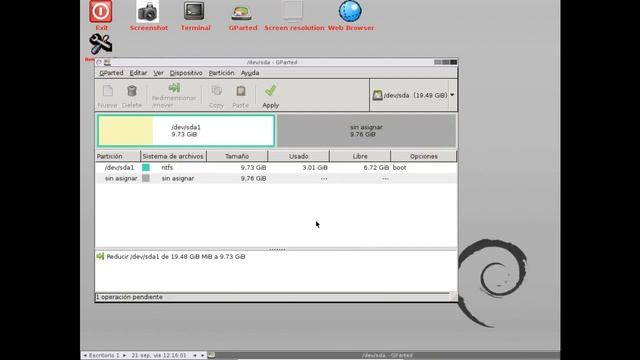This screenshot has width=640, height=360.
Task: Click the 6.72 GiB free value
Action: click(x=376, y=168)
